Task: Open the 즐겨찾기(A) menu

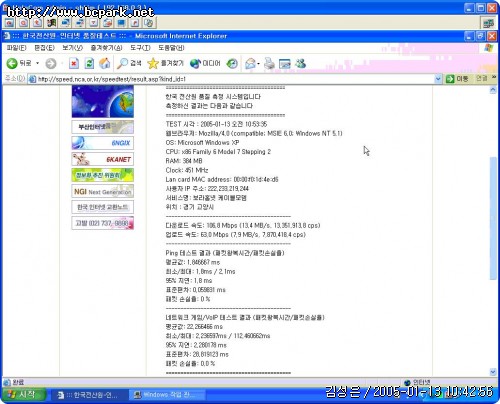Action: pos(106,48)
